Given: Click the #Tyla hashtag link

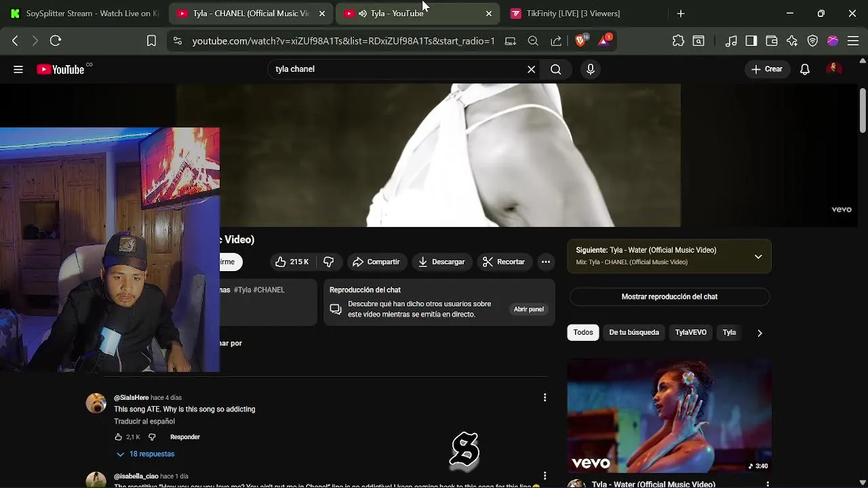Looking at the screenshot, I should click(242, 289).
